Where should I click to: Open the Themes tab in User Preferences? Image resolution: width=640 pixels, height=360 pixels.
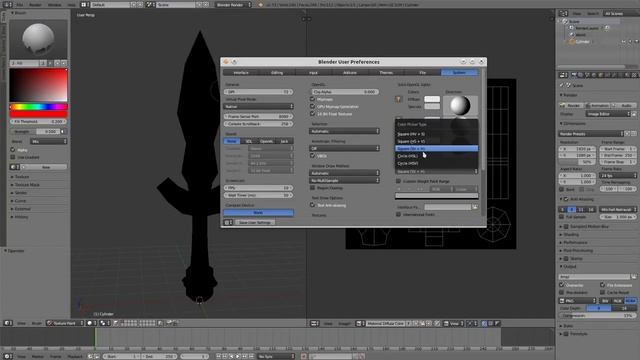click(x=386, y=73)
